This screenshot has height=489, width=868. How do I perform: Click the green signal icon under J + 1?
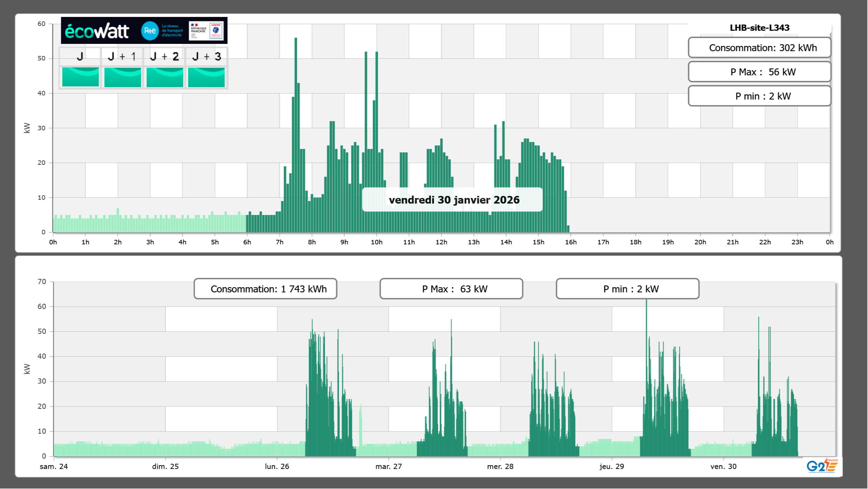pyautogui.click(x=122, y=77)
